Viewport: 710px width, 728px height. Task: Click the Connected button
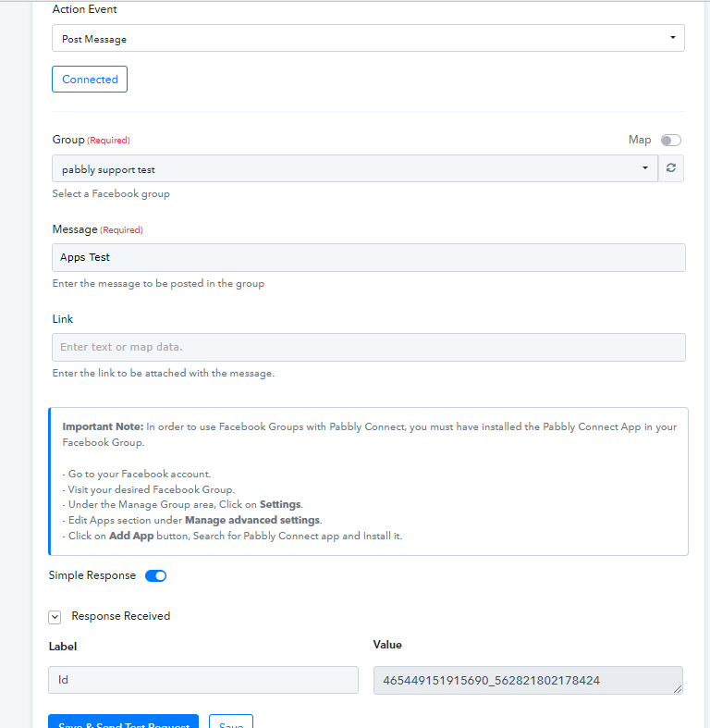tap(90, 79)
